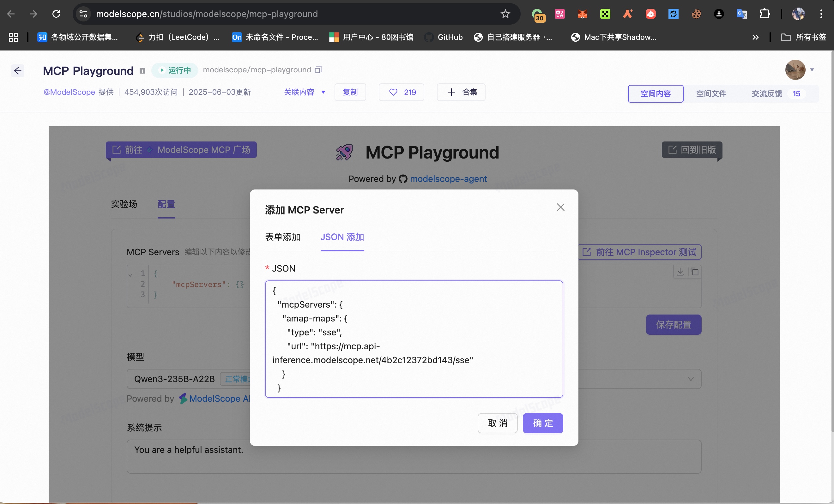Copy the modelscope/mcp-playground path
The height and width of the screenshot is (504, 834).
pos(318,70)
